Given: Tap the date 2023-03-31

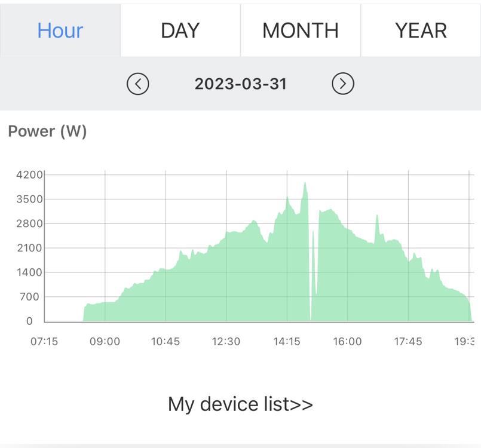Looking at the screenshot, I should (241, 84).
